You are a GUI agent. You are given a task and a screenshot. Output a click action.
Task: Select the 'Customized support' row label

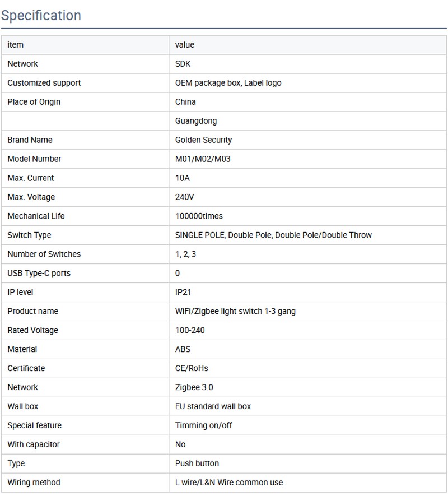44,83
